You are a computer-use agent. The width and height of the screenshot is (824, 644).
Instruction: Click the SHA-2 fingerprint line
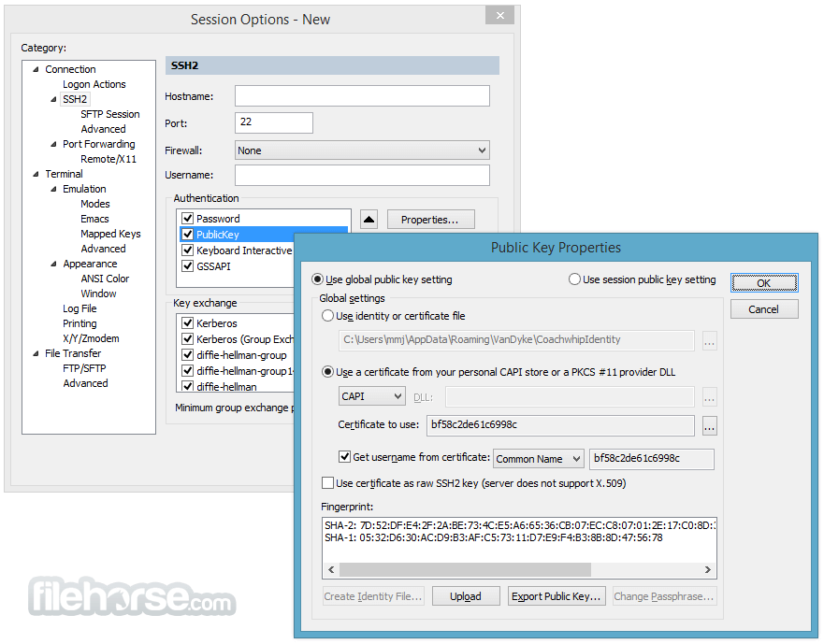(x=520, y=524)
